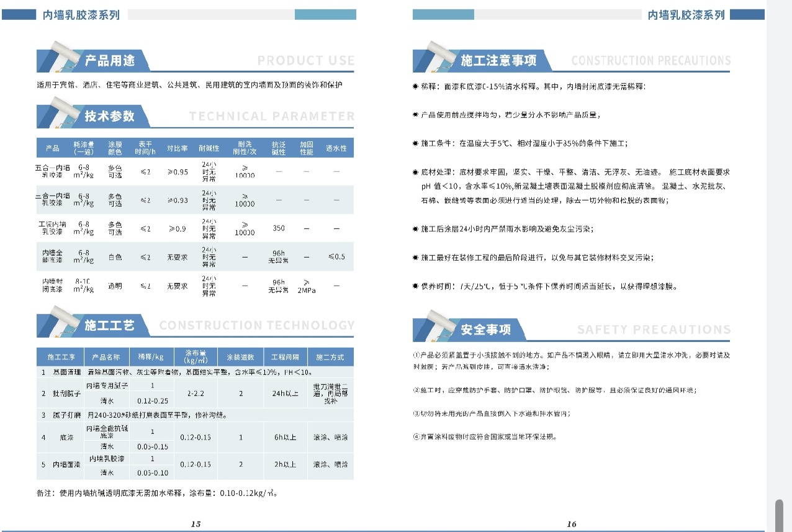Click the 五合一内墙乳胶漆 product row label
The width and height of the screenshot is (792, 532).
(52, 171)
